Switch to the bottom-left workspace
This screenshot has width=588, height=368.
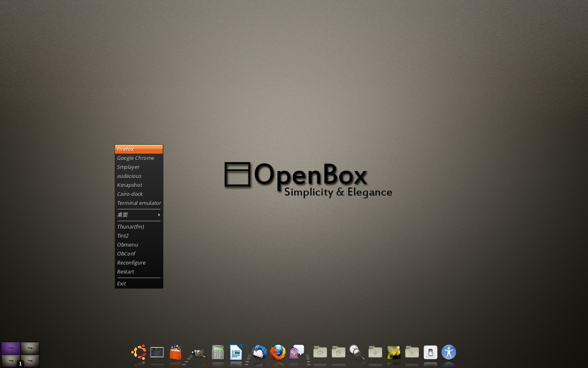(11, 361)
